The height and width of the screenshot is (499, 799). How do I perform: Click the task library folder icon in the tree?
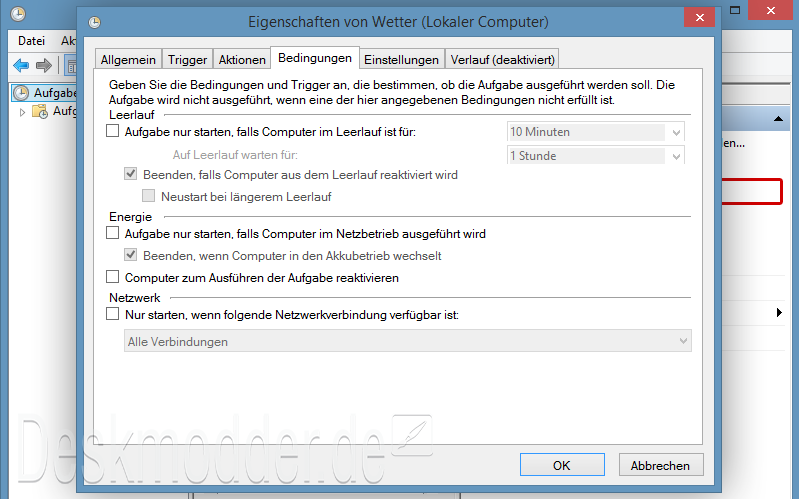point(40,112)
